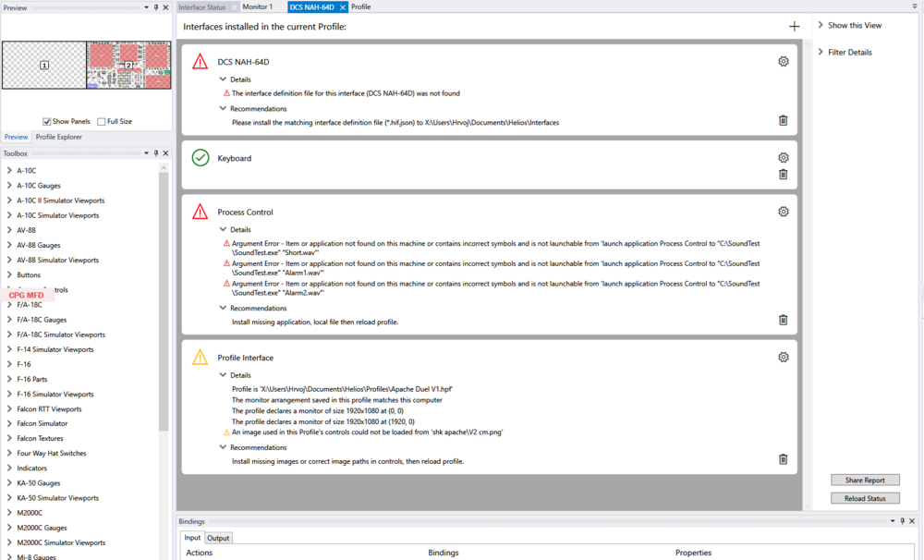The width and height of the screenshot is (924, 560).
Task: Collapse Details under Process Control
Action: [224, 229]
